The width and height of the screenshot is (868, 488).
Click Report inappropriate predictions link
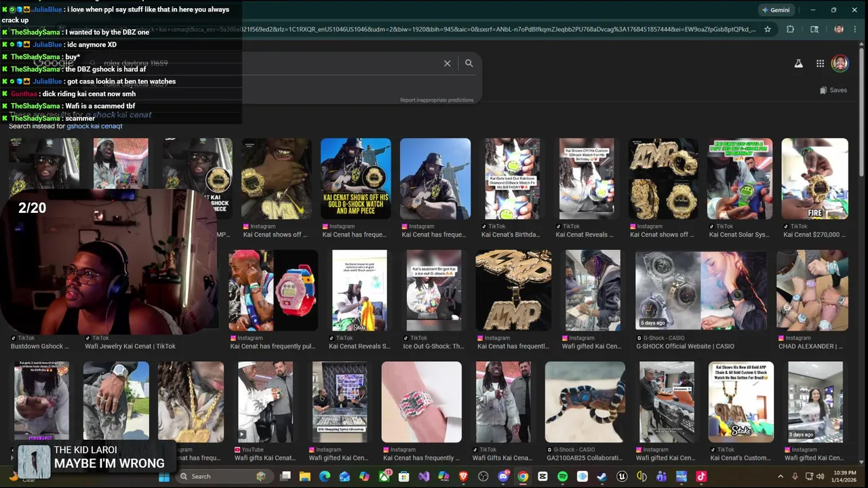coord(437,100)
